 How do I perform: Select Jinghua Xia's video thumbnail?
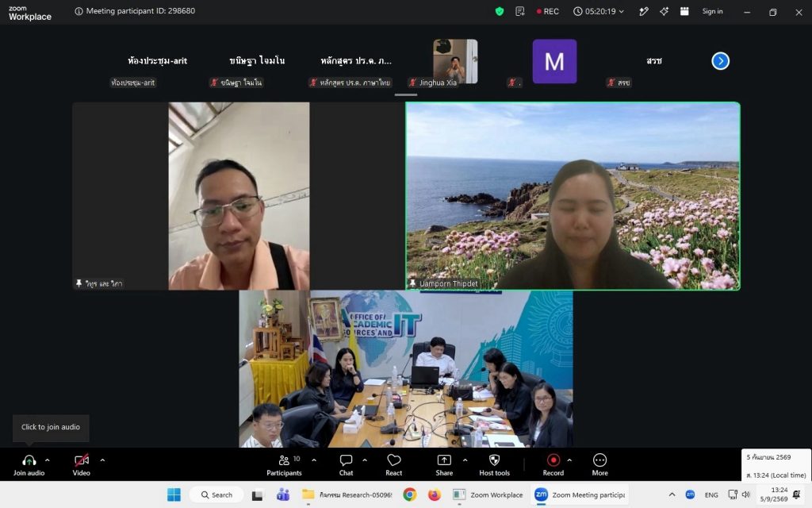(455, 61)
